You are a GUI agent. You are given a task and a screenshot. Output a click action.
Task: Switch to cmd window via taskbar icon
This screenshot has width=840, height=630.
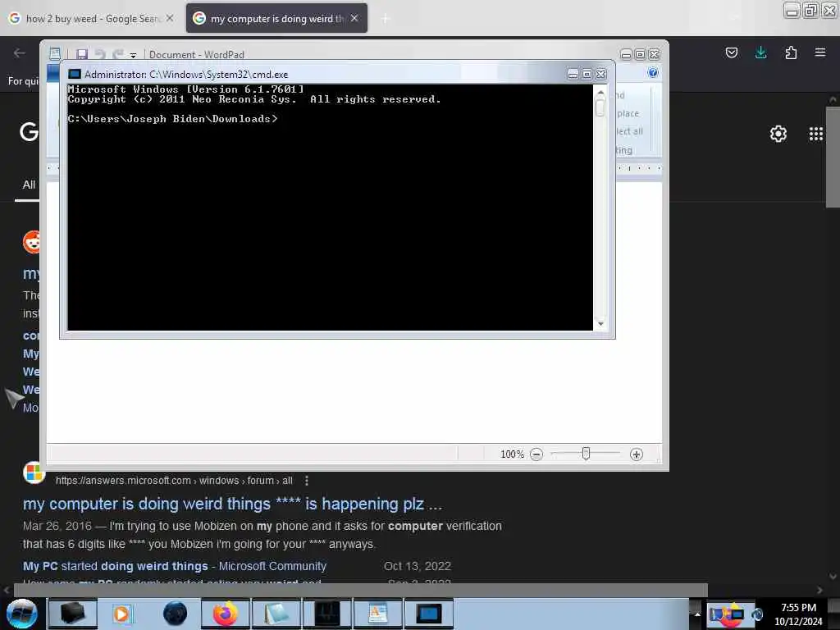click(428, 614)
